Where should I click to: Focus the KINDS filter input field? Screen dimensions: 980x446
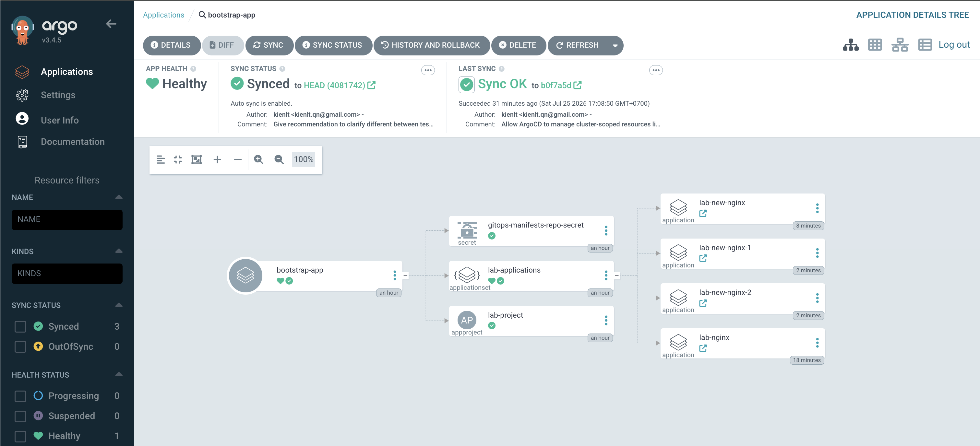click(67, 274)
